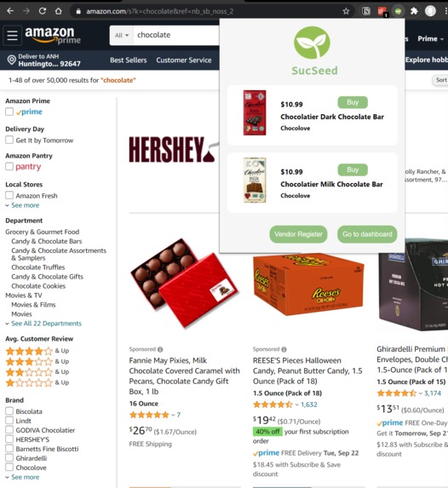448x488 pixels.
Task: Click the Go to dashboard button
Action: pos(367,234)
